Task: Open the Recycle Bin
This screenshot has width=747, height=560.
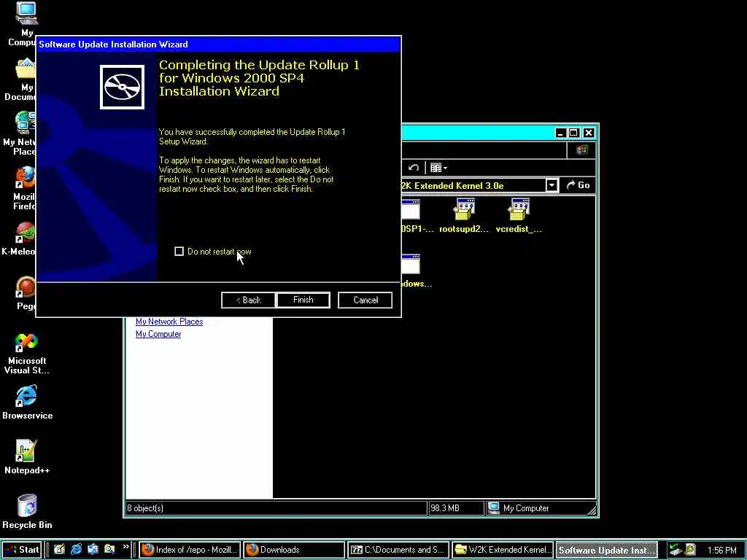Action: click(x=27, y=512)
